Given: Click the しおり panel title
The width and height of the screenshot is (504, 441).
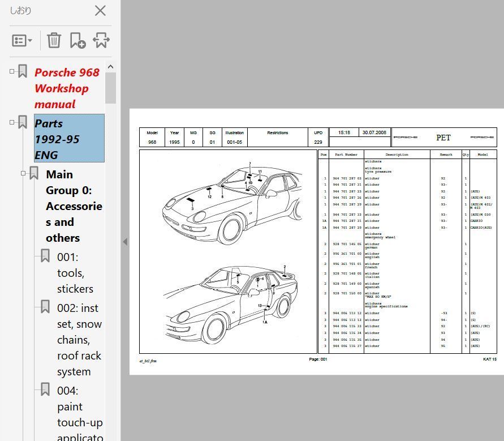Looking at the screenshot, I should [20, 11].
